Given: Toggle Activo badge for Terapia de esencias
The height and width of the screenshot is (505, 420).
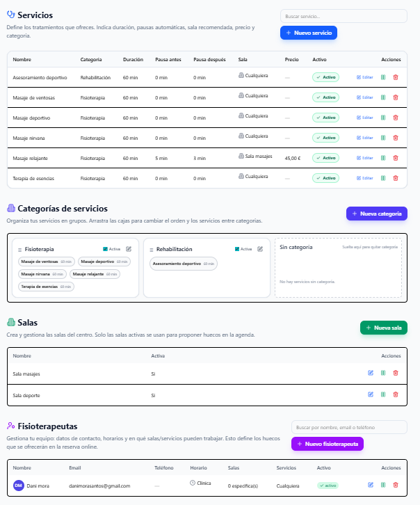Looking at the screenshot, I should click(325, 178).
